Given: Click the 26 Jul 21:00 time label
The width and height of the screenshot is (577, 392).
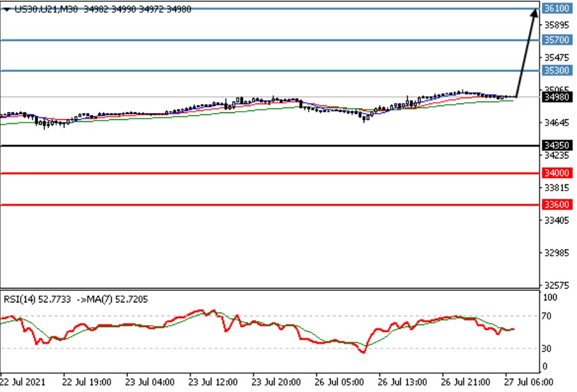Looking at the screenshot, I should point(466,382).
